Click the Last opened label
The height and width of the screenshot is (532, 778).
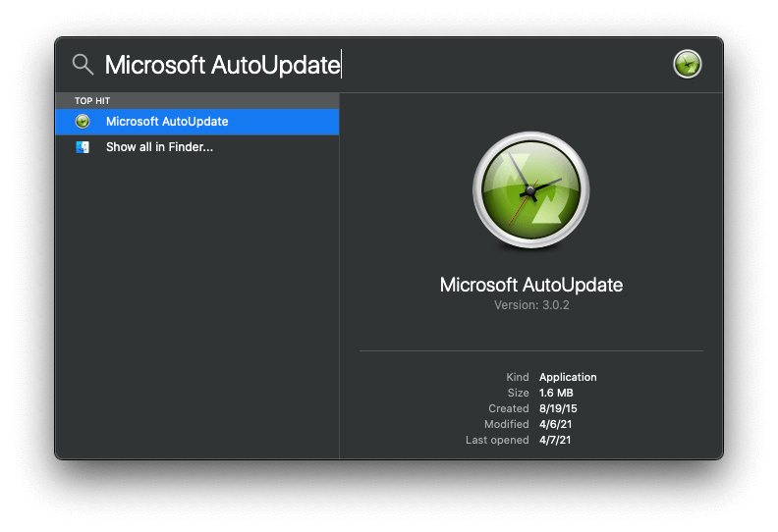(x=497, y=441)
